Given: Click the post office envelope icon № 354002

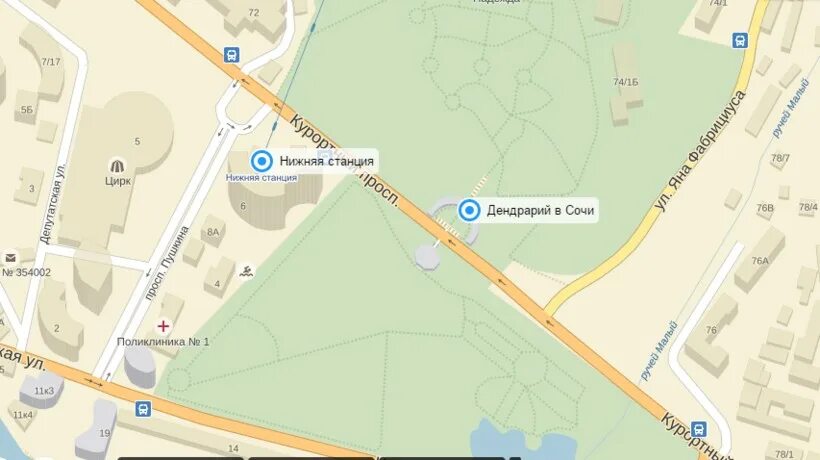Looking at the screenshot, I should pos(10,258).
